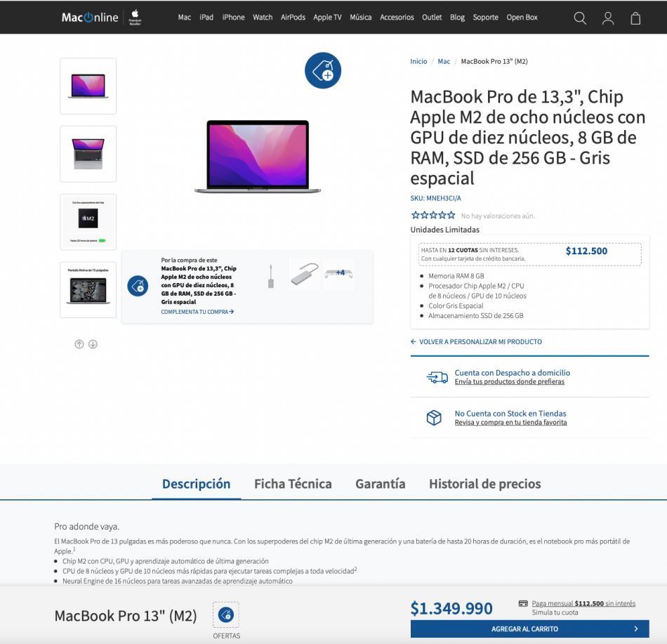Click the Apple Premium Reseller badge
667x644 pixels.
click(136, 17)
